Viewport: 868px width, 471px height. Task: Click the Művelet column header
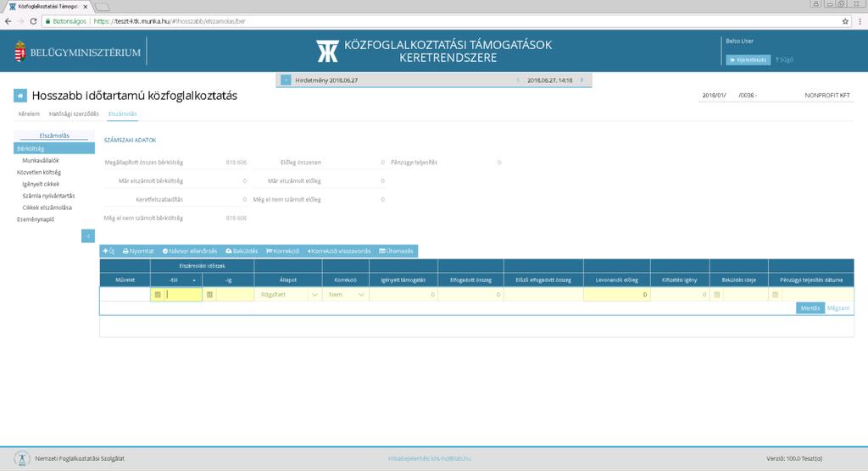[x=125, y=280]
